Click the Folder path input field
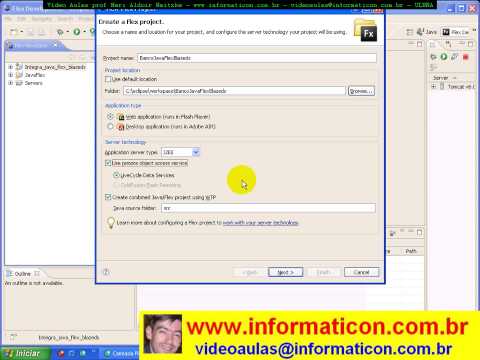 pos(234,91)
